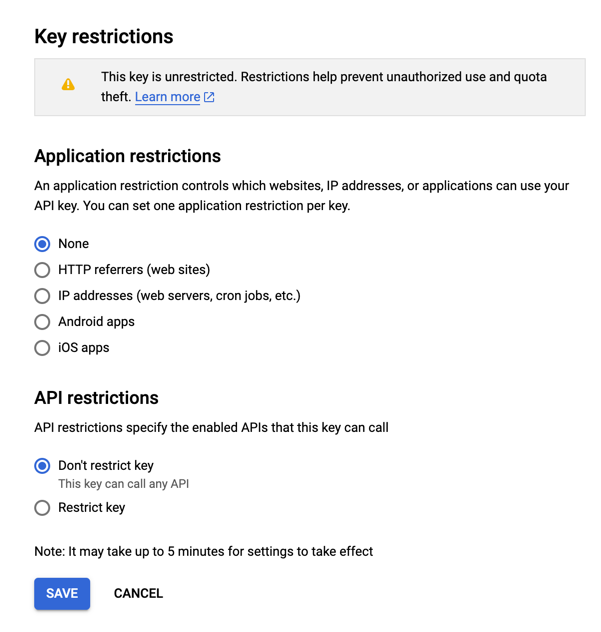The height and width of the screenshot is (632, 601).
Task: Click the 'API restrictions specify the enabled APIs' text
Action: 211,427
